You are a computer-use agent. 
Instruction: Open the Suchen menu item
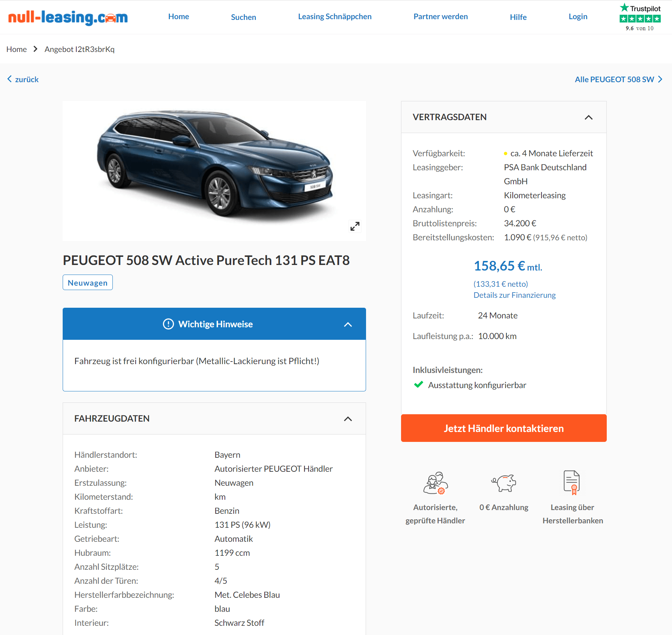point(243,17)
